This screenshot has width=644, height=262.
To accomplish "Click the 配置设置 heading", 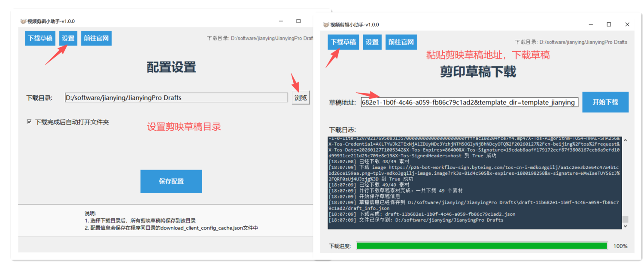I will point(171,67).
